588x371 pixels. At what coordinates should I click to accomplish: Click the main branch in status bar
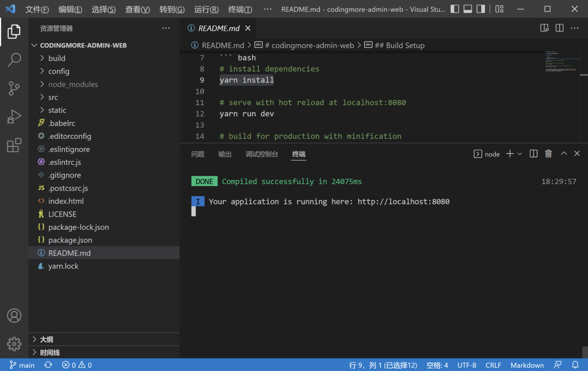(x=22, y=365)
